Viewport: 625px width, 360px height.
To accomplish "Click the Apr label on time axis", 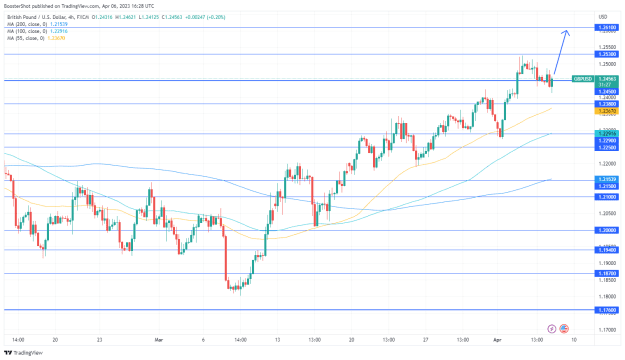I will click(x=497, y=340).
